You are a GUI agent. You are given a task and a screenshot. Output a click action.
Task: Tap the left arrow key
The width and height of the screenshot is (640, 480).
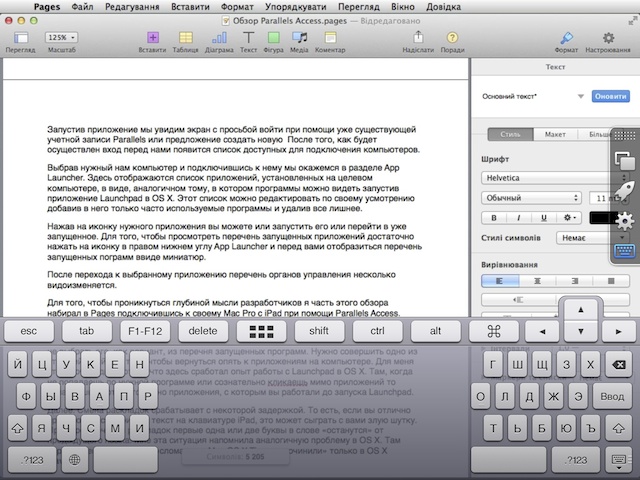tap(542, 331)
